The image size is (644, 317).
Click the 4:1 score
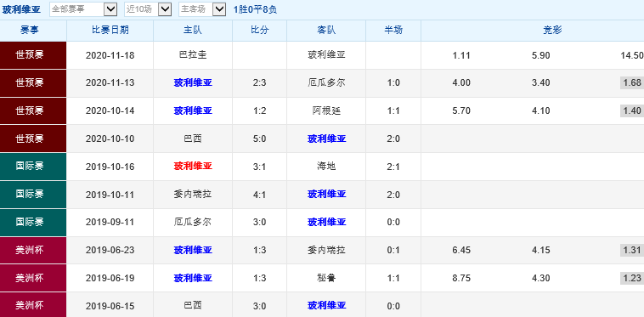(260, 195)
